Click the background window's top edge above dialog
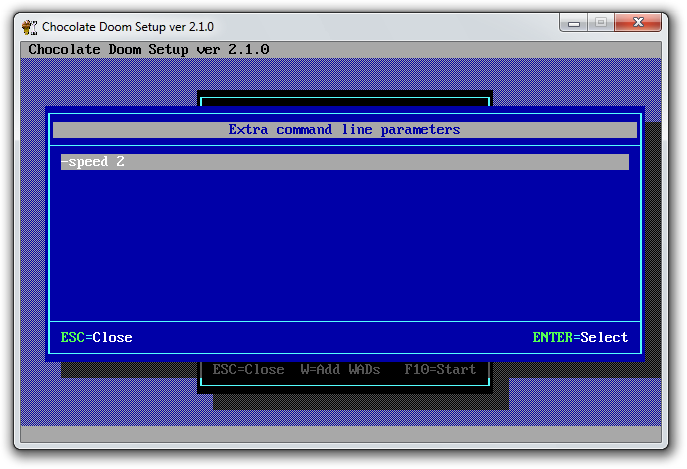687x469 pixels. click(344, 97)
